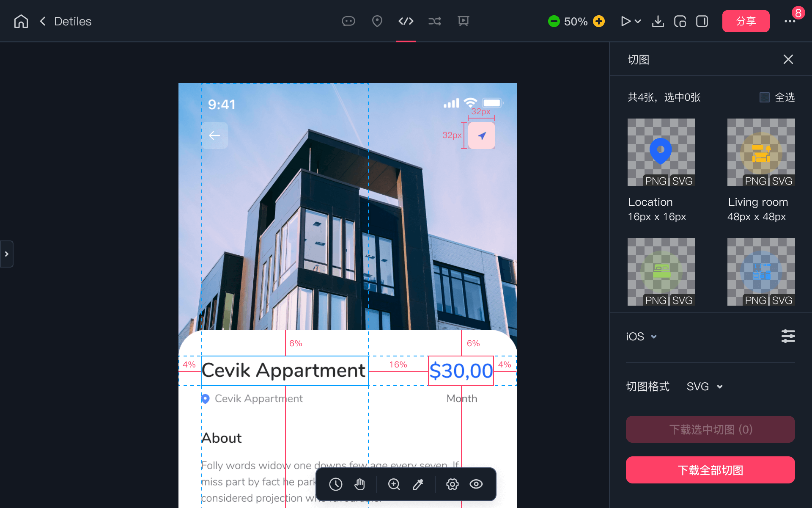Open the shuffle flow mode
812x508 pixels.
click(x=435, y=21)
